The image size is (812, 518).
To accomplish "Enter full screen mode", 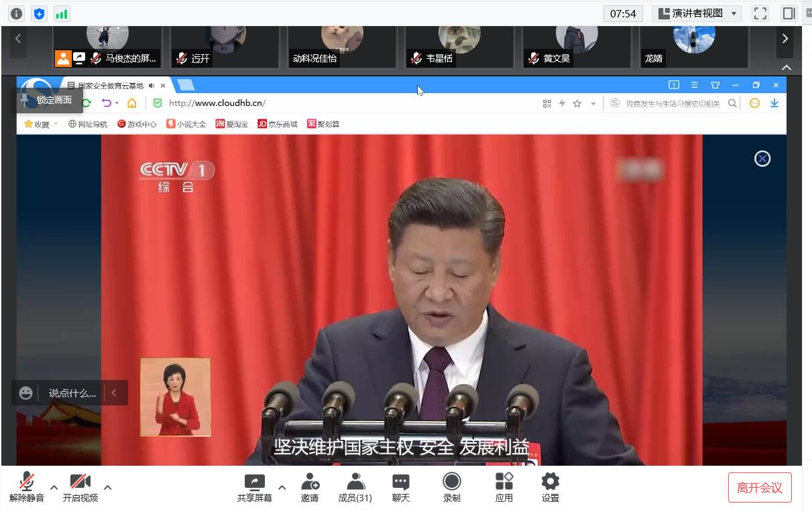I will coord(760,13).
